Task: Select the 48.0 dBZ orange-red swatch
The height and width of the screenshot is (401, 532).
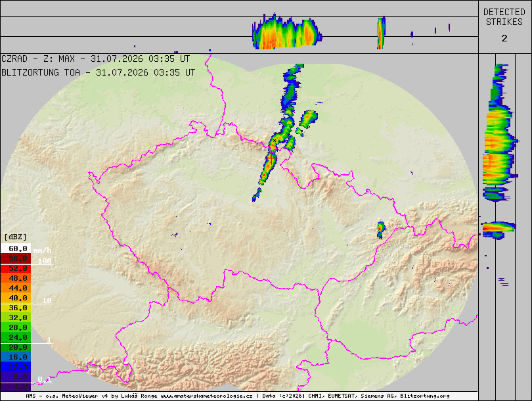Action: (16, 278)
